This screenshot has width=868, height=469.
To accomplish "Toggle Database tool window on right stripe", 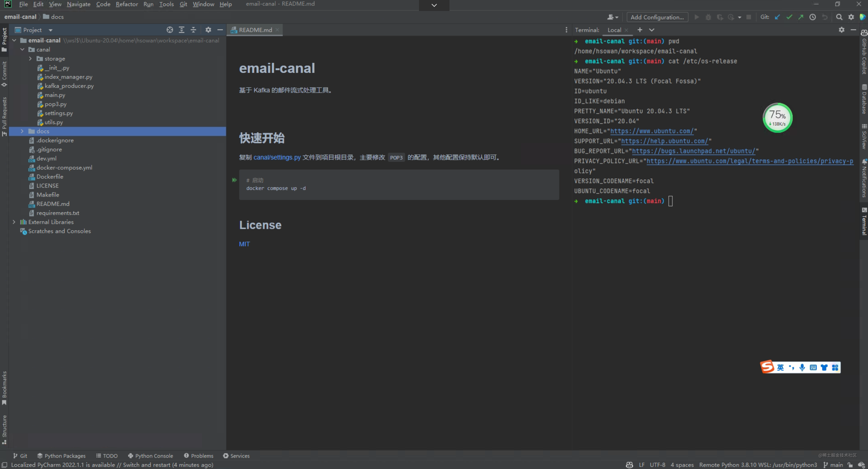I will [864, 99].
